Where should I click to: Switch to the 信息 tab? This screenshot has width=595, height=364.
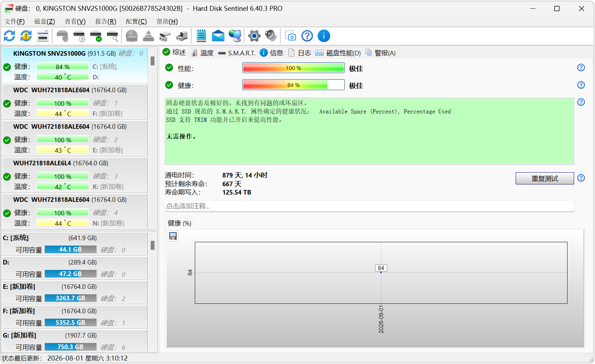coord(272,53)
